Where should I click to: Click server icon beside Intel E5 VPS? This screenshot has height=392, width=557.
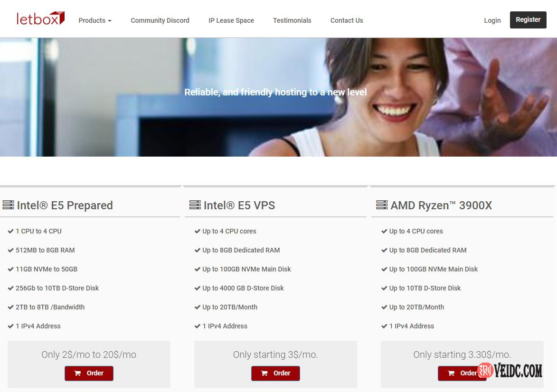pos(195,205)
